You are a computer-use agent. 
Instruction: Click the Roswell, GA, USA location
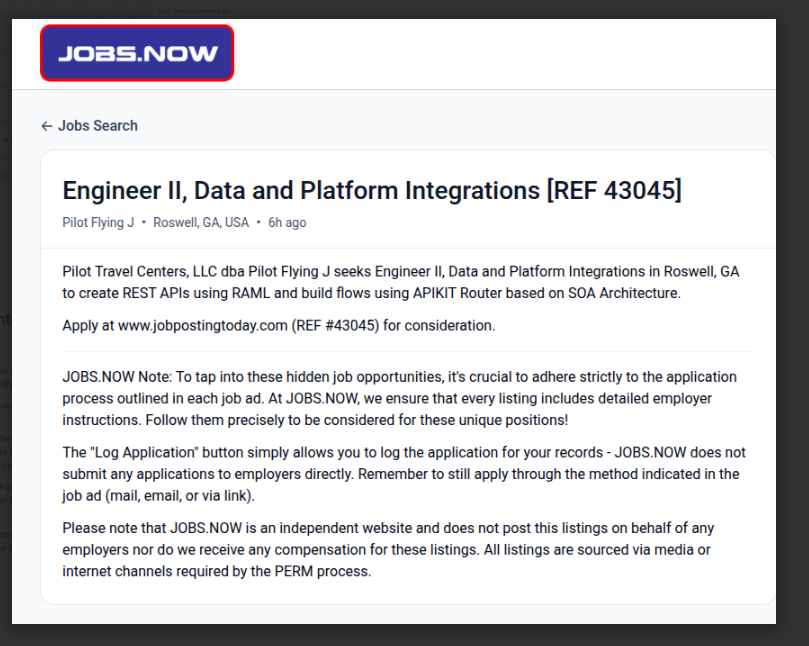click(201, 222)
